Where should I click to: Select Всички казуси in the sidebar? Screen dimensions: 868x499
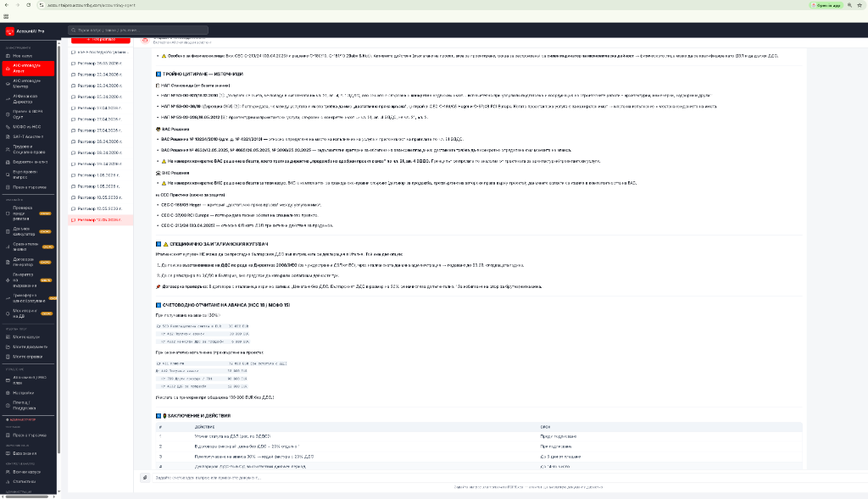(x=28, y=472)
